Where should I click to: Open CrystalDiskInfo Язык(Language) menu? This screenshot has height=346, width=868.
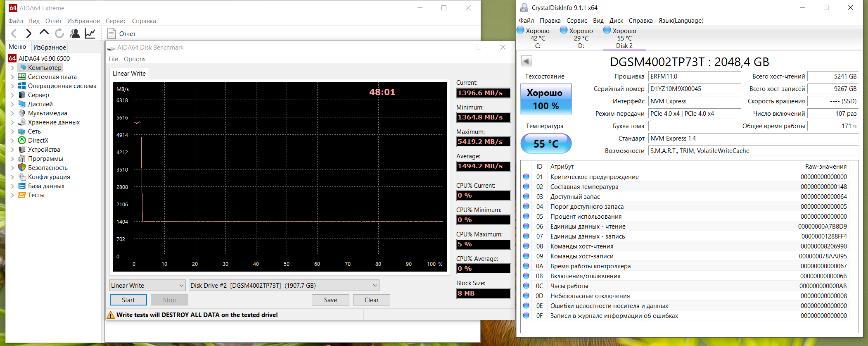681,21
